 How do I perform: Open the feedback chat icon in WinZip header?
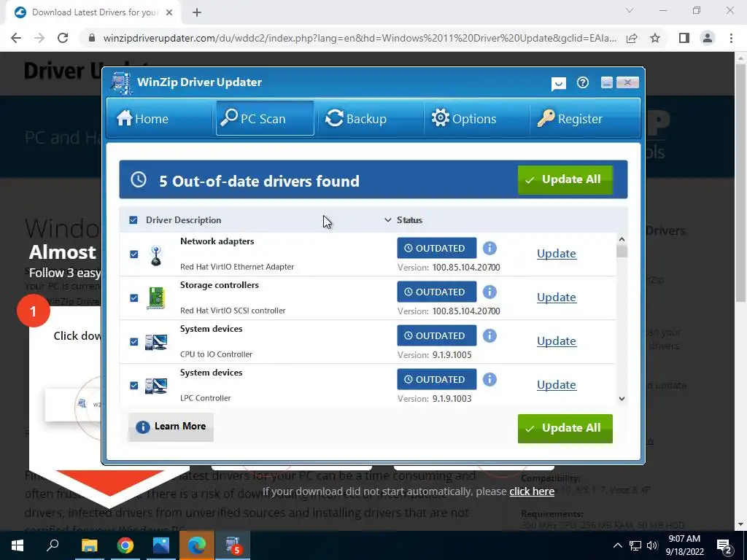point(558,84)
